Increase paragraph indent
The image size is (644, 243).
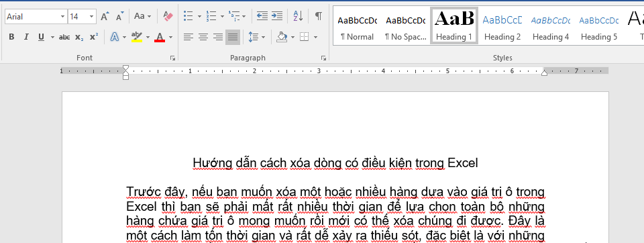[x=277, y=17]
